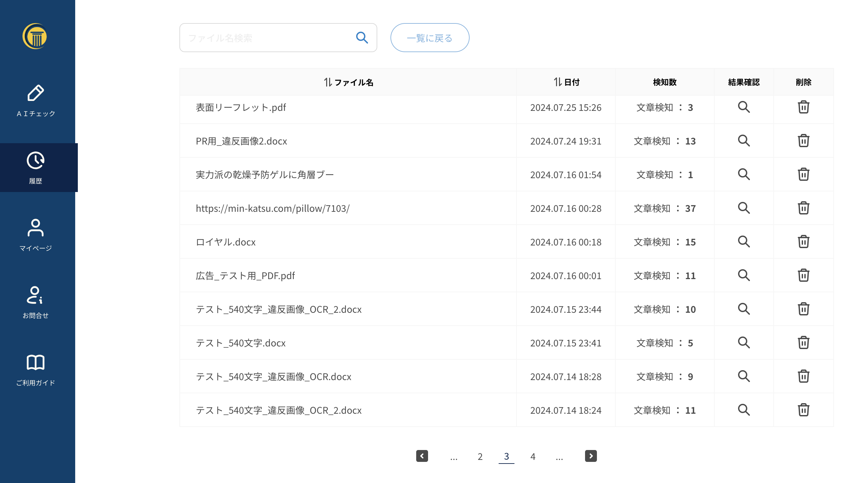
Task: Select current page 3 in pagination
Action: click(x=506, y=456)
